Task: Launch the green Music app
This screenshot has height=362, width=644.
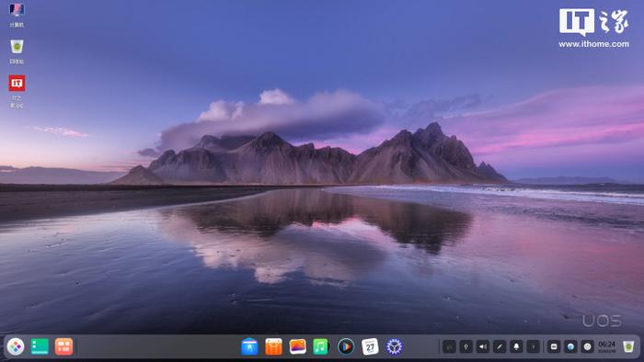Action: (x=321, y=346)
